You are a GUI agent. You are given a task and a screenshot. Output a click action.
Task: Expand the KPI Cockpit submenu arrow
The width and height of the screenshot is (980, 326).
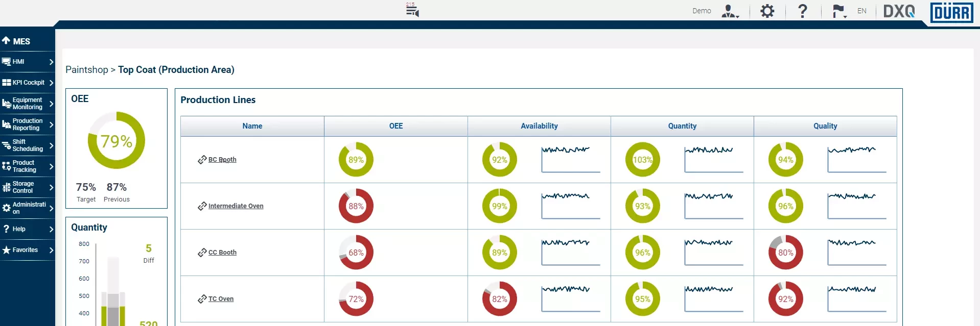[51, 83]
